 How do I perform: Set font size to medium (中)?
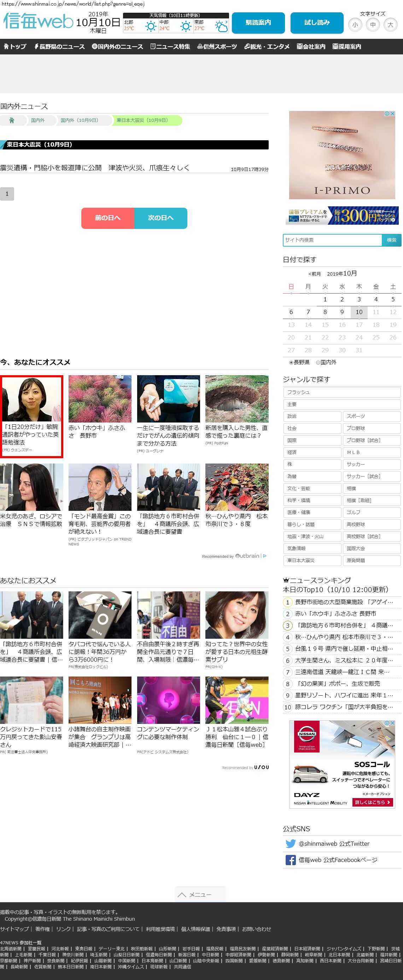click(x=373, y=25)
